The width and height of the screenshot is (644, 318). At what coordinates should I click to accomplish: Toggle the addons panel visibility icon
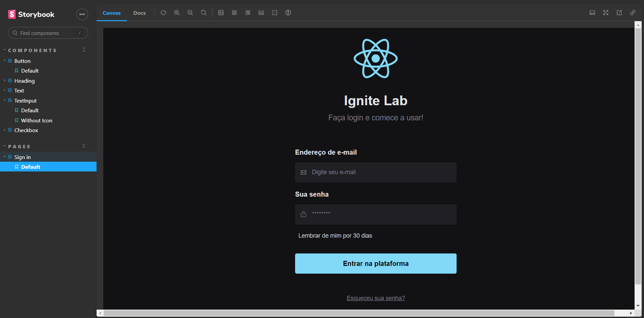tap(593, 13)
